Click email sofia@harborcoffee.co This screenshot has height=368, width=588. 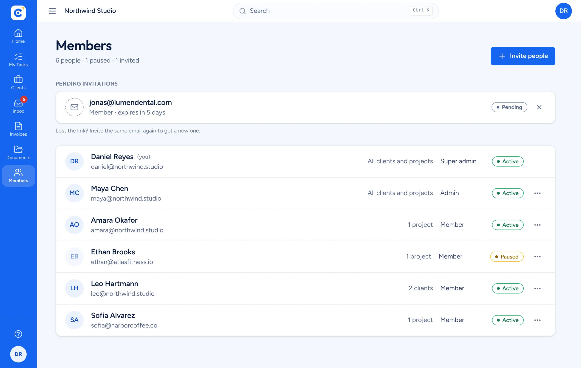[124, 325]
